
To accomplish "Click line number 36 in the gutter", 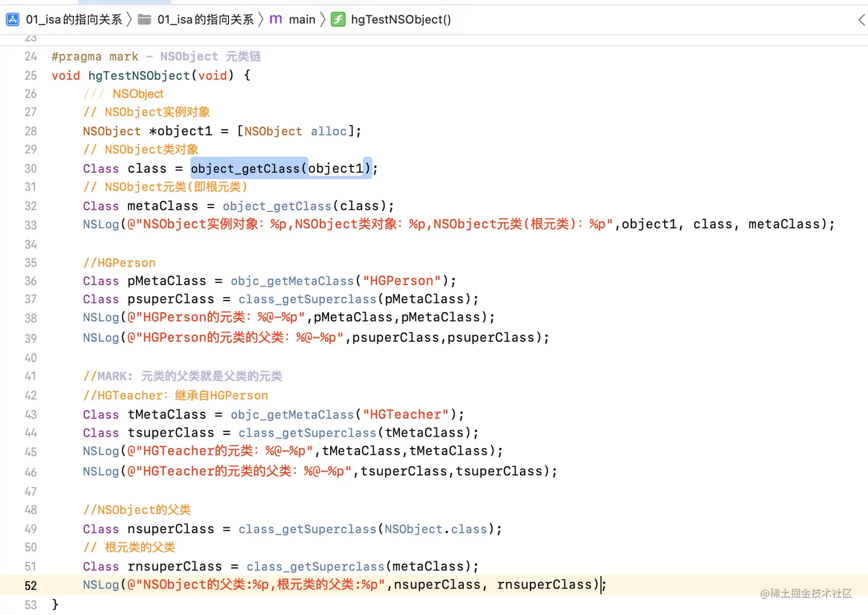I will (x=30, y=281).
